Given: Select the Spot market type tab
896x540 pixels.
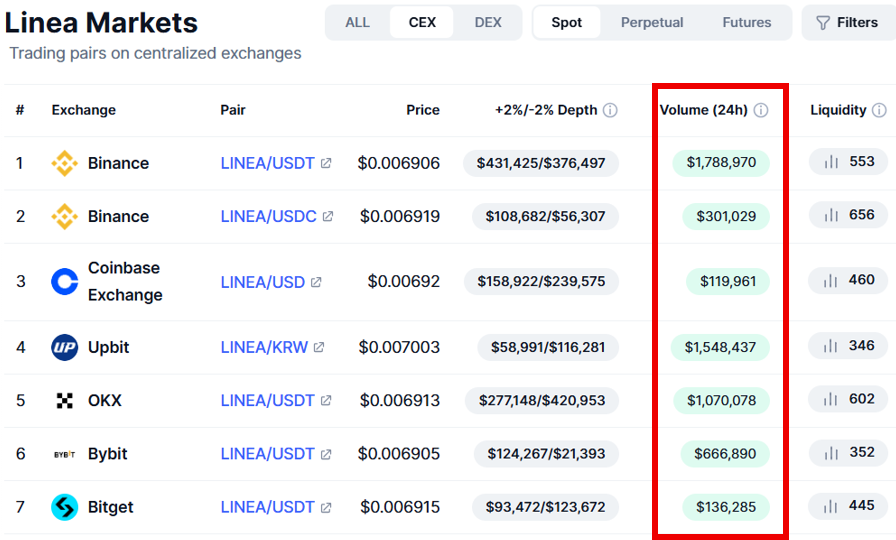Looking at the screenshot, I should [566, 22].
